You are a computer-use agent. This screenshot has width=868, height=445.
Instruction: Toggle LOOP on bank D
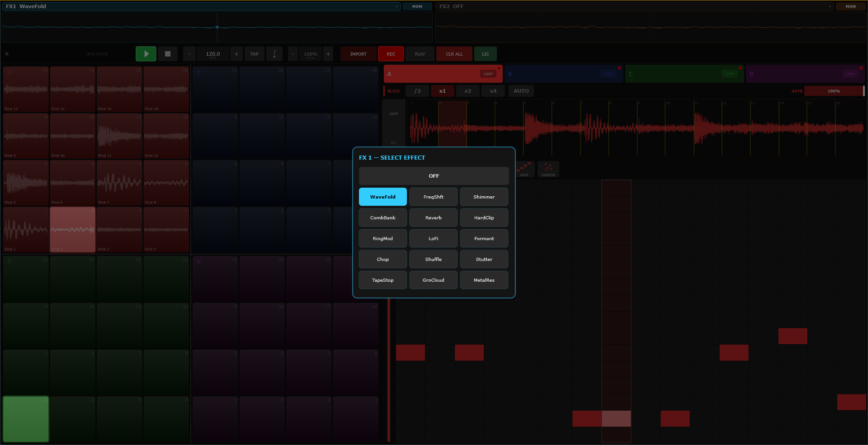click(x=850, y=74)
